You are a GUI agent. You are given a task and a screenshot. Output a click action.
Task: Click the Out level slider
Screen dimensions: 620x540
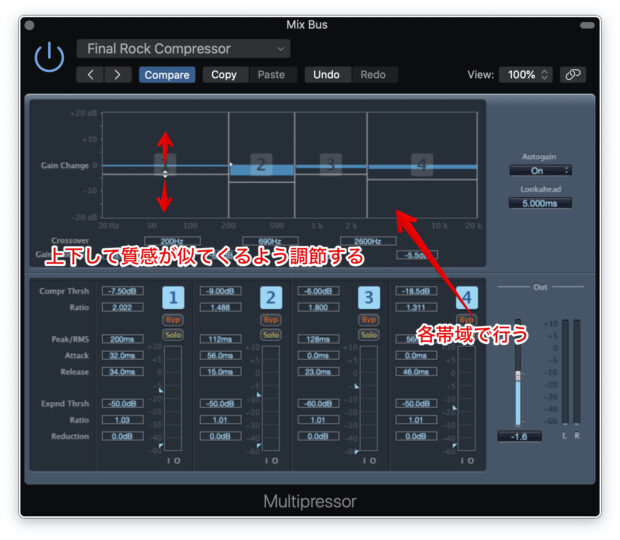[x=517, y=375]
